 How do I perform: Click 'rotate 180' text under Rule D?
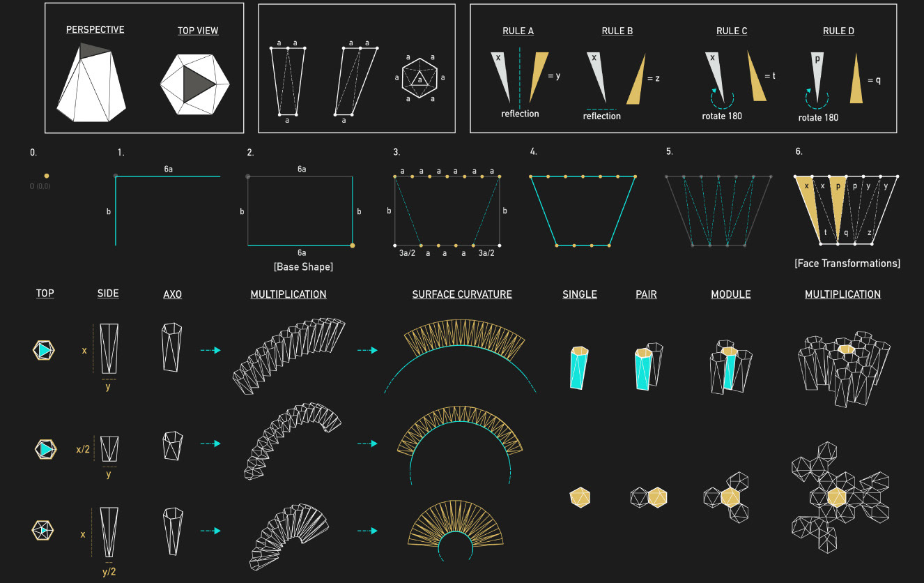(x=818, y=118)
